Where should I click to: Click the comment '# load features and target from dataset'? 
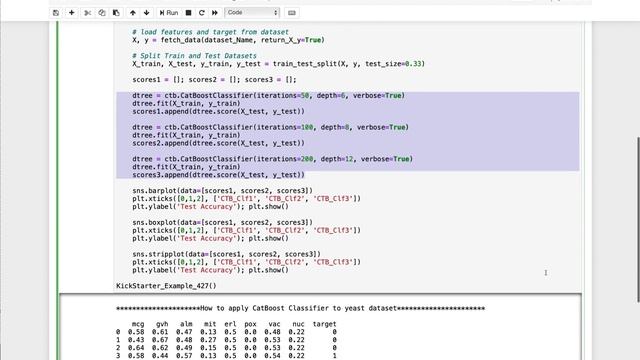(x=210, y=32)
